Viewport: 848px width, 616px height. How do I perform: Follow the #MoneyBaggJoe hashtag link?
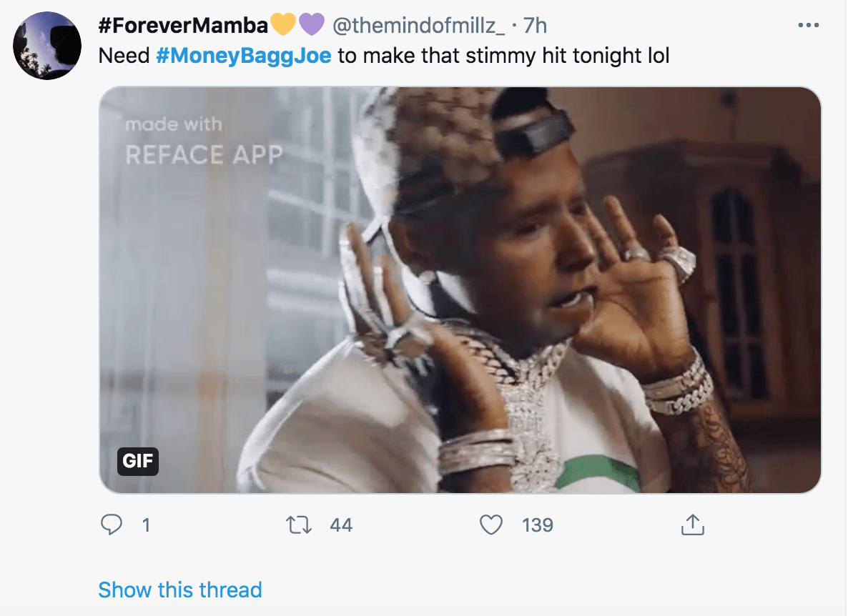click(x=243, y=56)
